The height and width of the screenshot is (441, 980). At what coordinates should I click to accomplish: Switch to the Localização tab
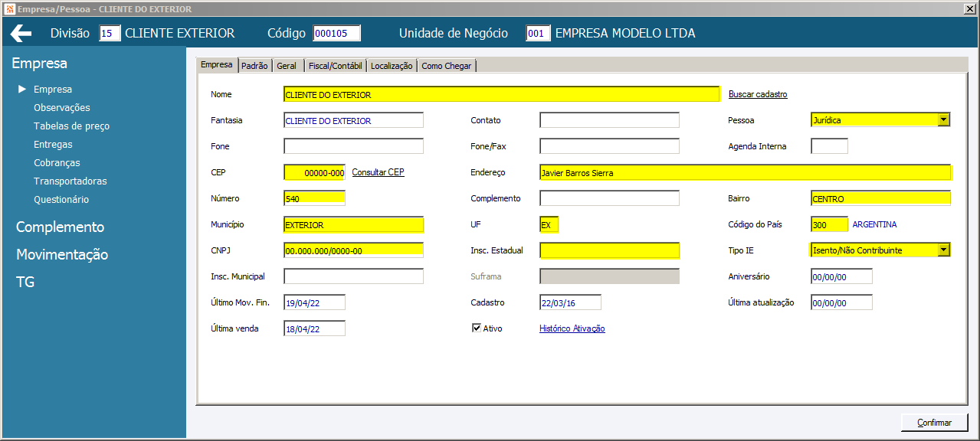coord(392,66)
